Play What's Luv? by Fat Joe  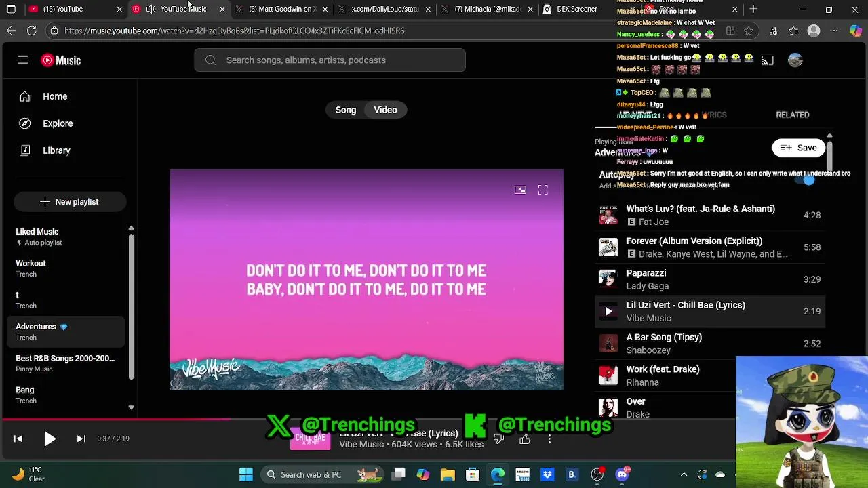[710, 215]
